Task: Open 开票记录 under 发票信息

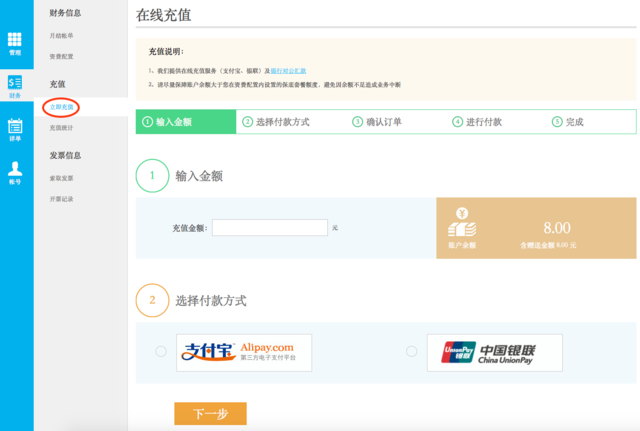Action: (61, 199)
